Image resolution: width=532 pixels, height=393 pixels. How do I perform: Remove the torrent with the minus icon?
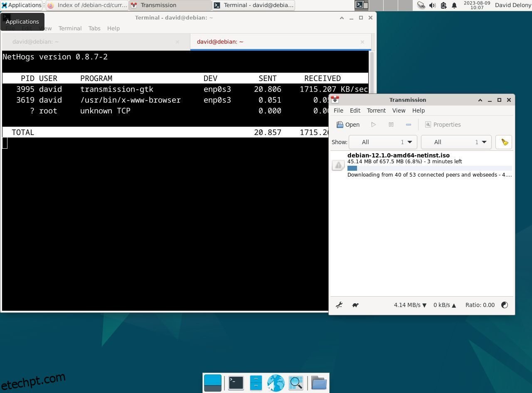pos(408,124)
